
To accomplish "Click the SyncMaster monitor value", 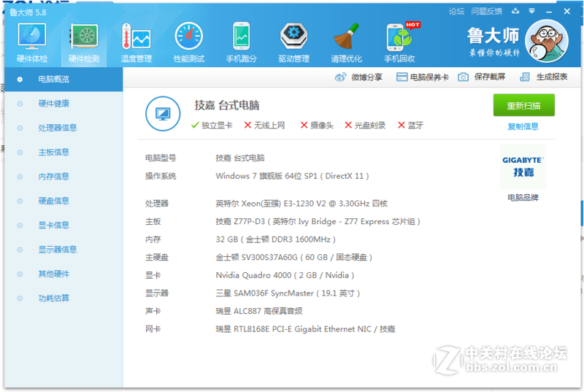I will pos(288,293).
